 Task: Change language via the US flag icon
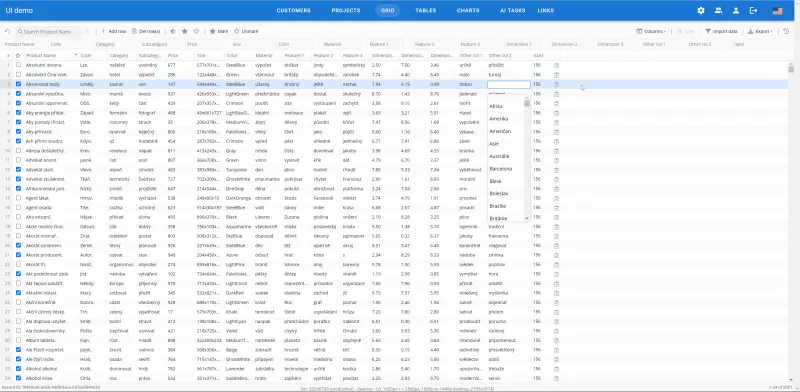point(777,10)
